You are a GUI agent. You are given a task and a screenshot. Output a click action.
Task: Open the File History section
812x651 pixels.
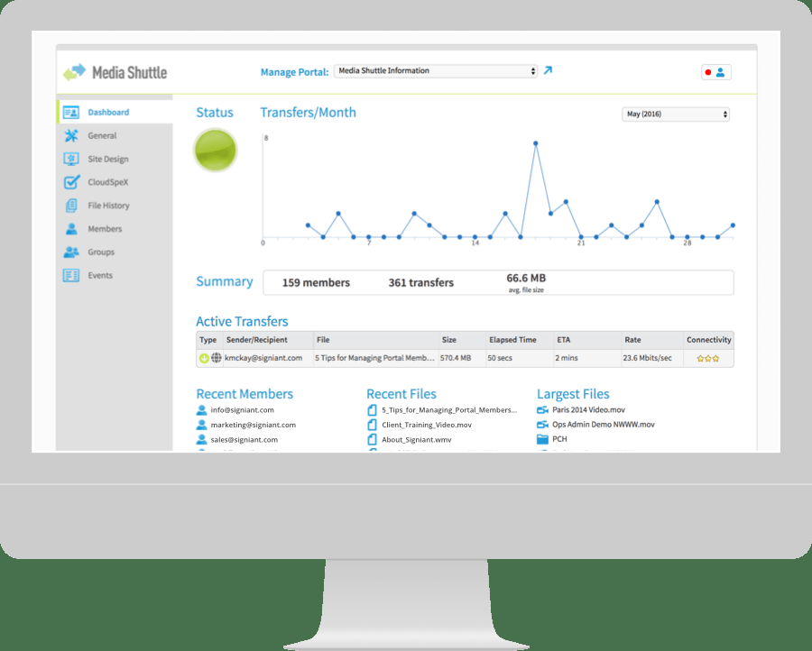(x=109, y=206)
